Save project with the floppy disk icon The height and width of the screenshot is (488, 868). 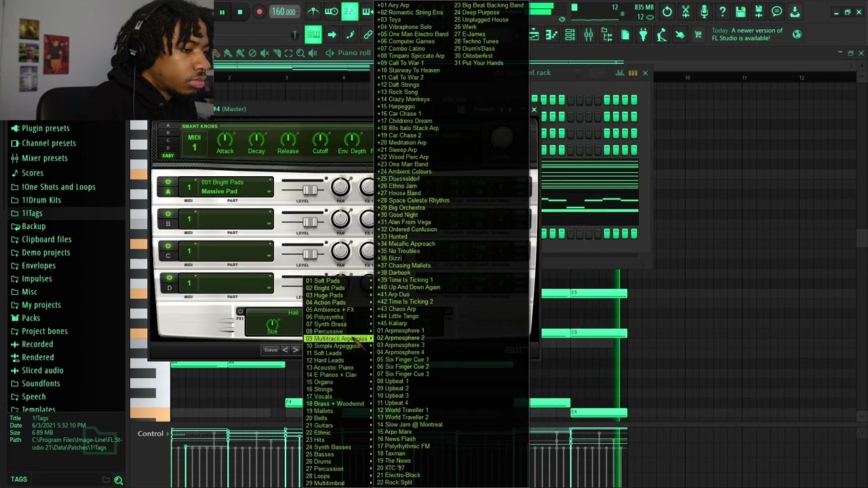(x=741, y=12)
